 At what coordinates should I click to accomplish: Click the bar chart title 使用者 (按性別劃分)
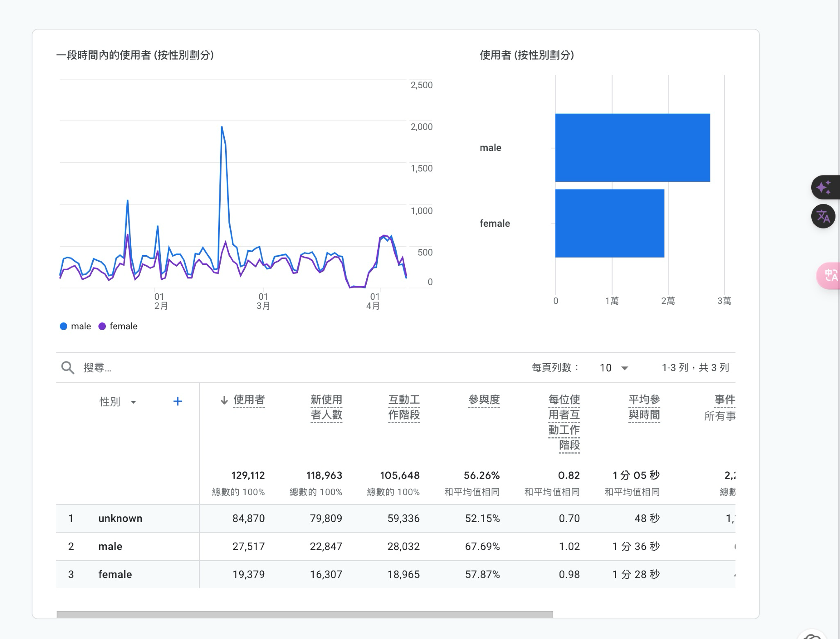[x=527, y=55]
